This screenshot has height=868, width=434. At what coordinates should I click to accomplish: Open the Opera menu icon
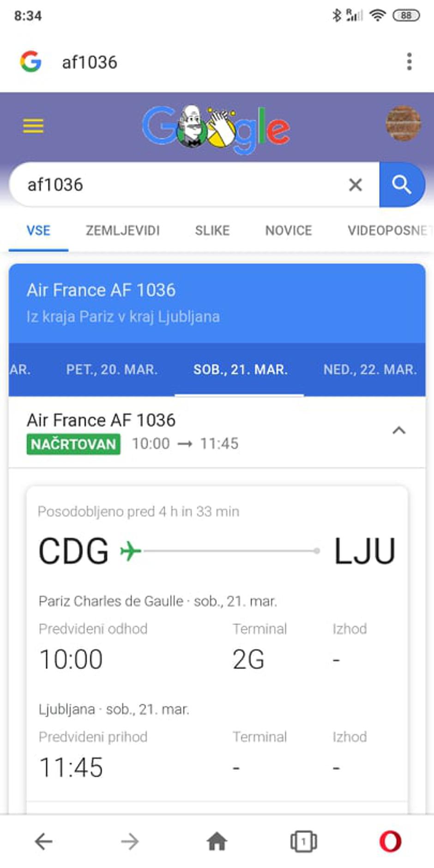390,841
